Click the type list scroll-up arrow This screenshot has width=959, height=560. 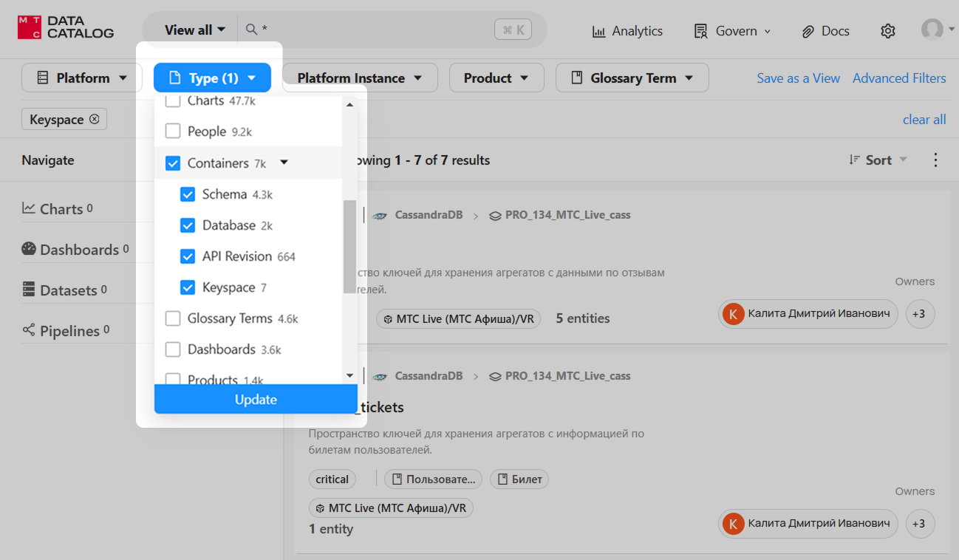pyautogui.click(x=349, y=105)
